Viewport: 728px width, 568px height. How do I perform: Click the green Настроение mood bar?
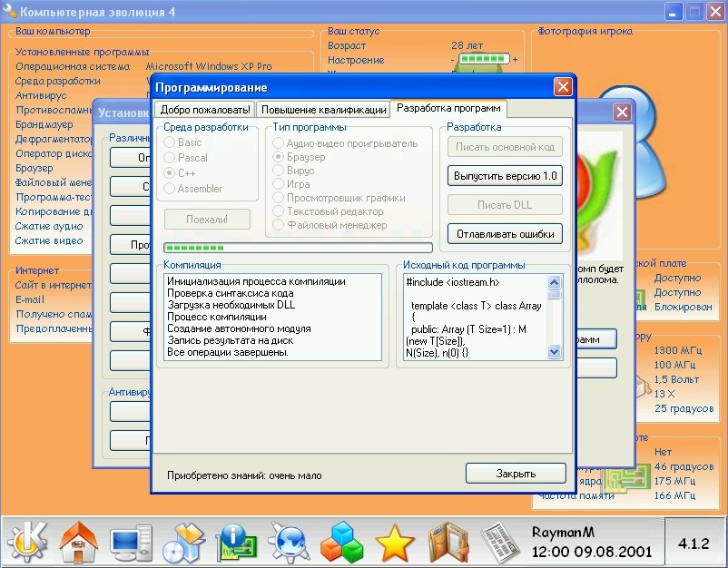click(484, 59)
